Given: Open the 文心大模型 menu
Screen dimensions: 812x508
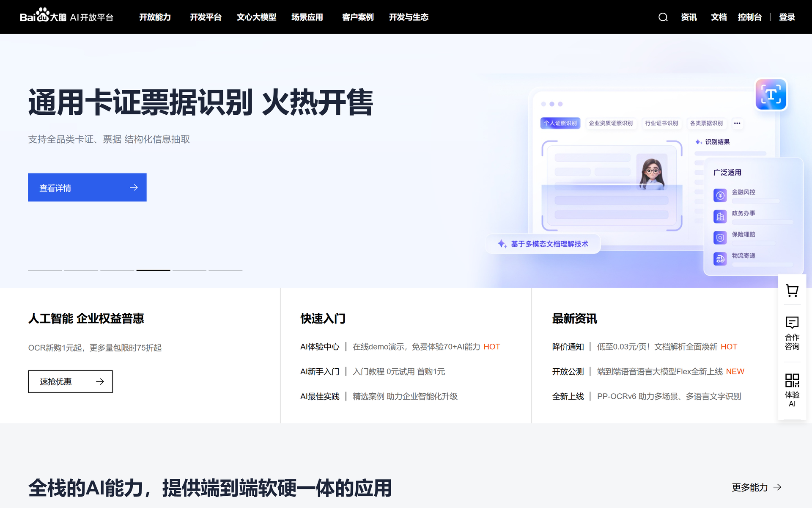Looking at the screenshot, I should [x=256, y=17].
